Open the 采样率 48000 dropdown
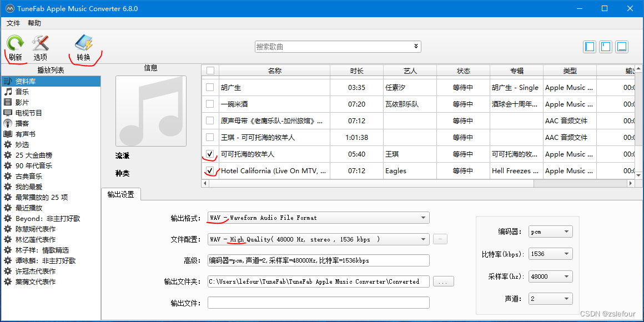 550,276
